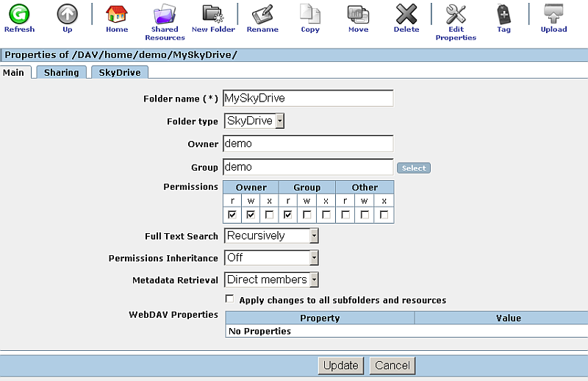Switch to the SkyDrive tab
588x381 pixels.
click(119, 72)
